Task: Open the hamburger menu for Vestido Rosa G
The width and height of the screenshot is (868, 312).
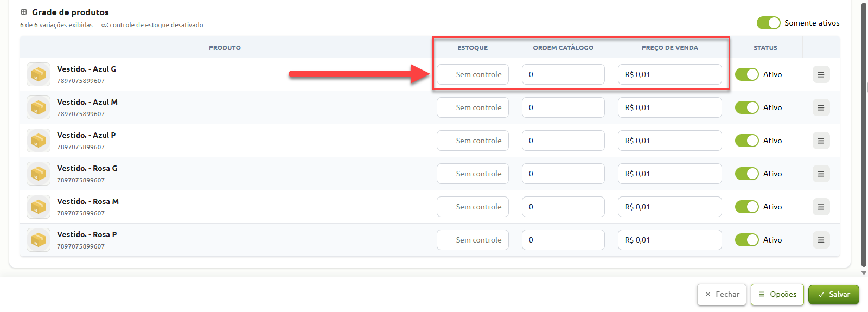Action: tap(821, 174)
